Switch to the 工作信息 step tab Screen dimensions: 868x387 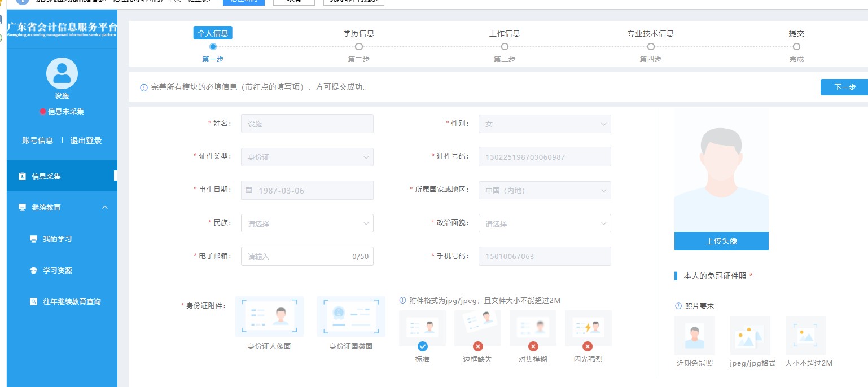pos(505,33)
